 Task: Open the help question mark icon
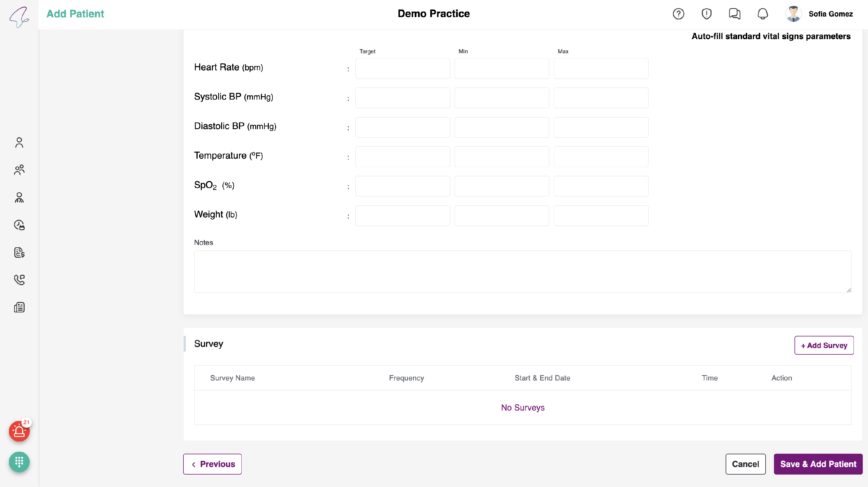(678, 14)
